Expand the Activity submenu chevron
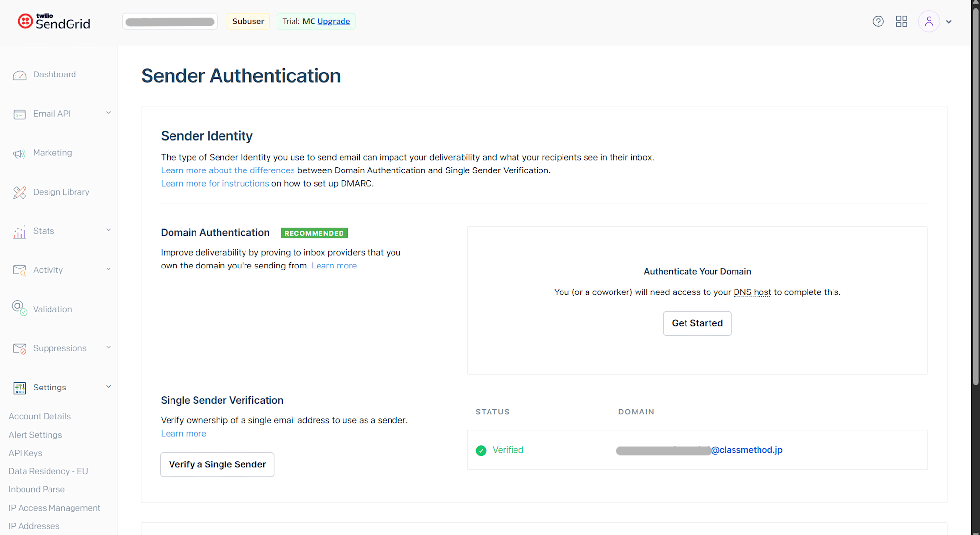Image resolution: width=980 pixels, height=535 pixels. coord(108,269)
